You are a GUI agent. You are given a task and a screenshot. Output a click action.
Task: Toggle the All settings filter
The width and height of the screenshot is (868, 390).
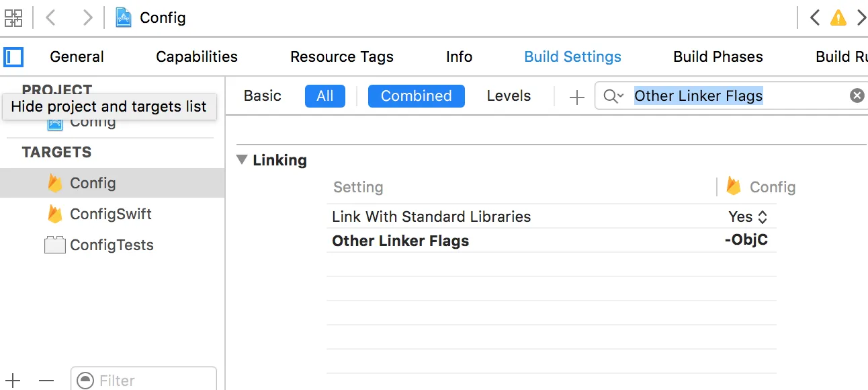coord(324,96)
